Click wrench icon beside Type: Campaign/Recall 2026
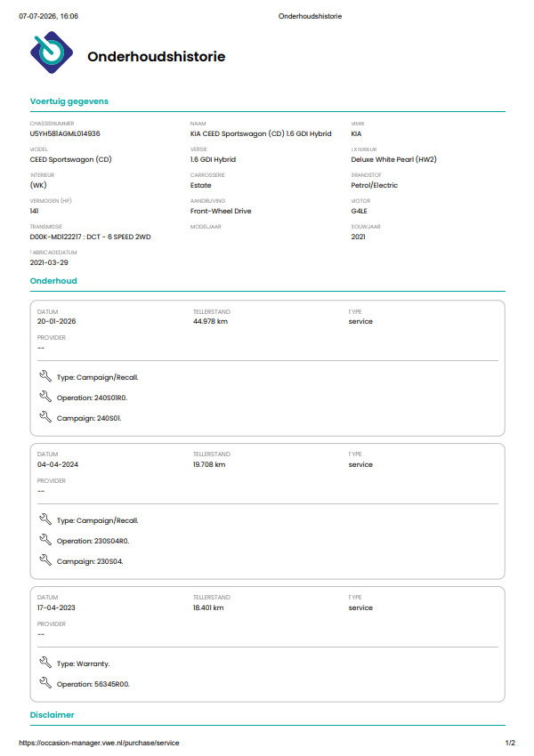 (x=45, y=376)
